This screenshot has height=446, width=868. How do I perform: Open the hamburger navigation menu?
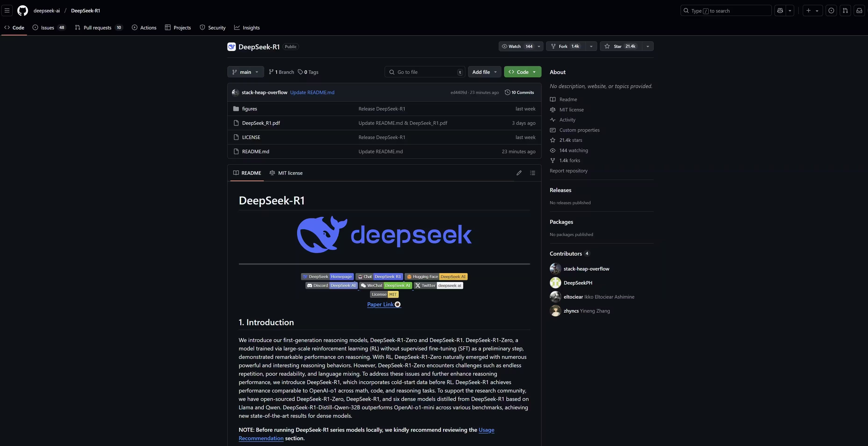coord(7,11)
